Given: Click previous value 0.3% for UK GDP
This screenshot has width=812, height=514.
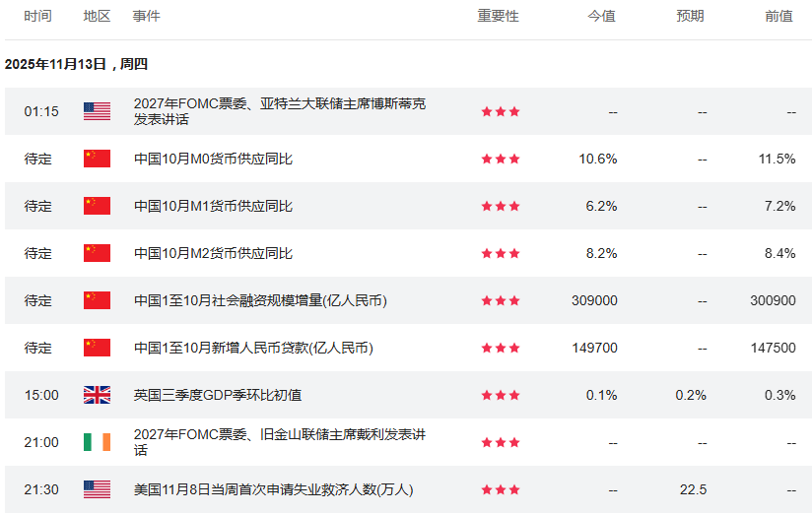Looking at the screenshot, I should coord(779,396).
